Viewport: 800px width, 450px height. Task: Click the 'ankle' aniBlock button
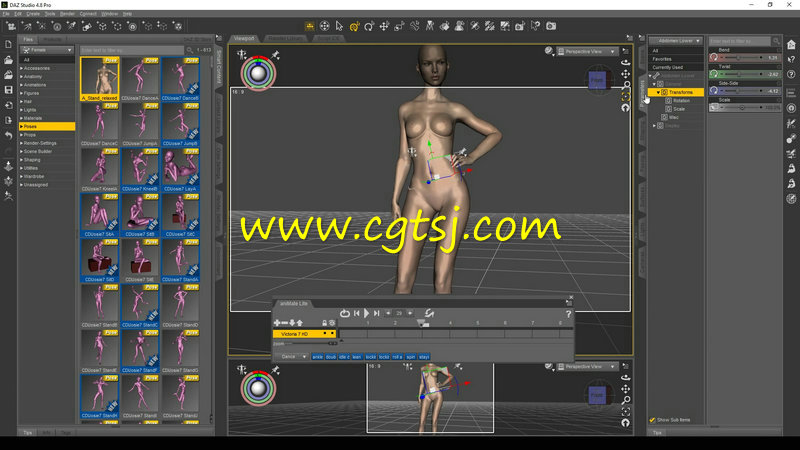click(317, 357)
